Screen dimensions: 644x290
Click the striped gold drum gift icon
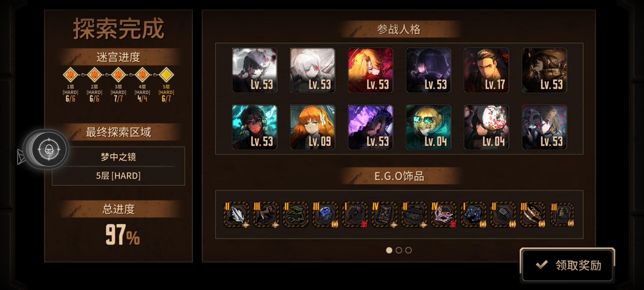pyautogui.click(x=533, y=215)
